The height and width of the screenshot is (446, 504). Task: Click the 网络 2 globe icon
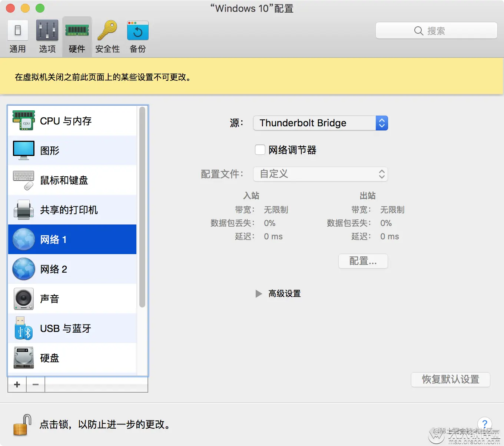tap(24, 269)
